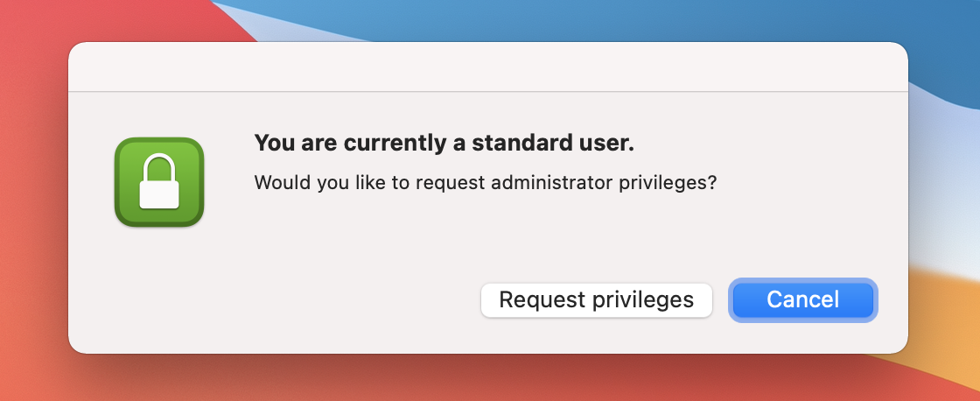
Task: Click the white lock symbol inside the green icon
Action: click(158, 186)
